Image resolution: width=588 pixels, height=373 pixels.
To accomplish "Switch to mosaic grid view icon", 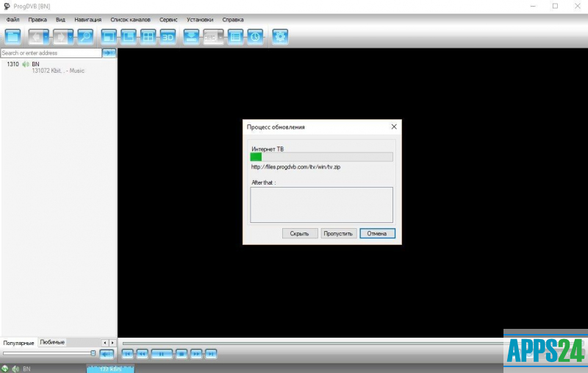I will [x=148, y=36].
